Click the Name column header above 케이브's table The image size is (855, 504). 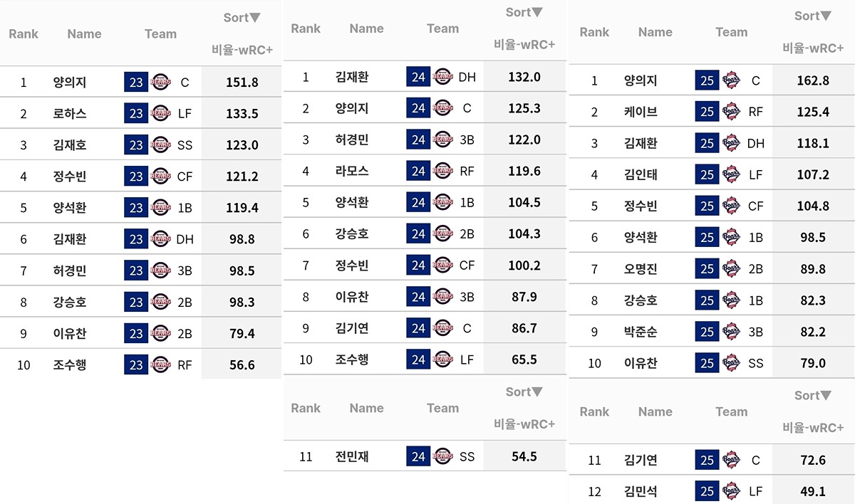[655, 32]
